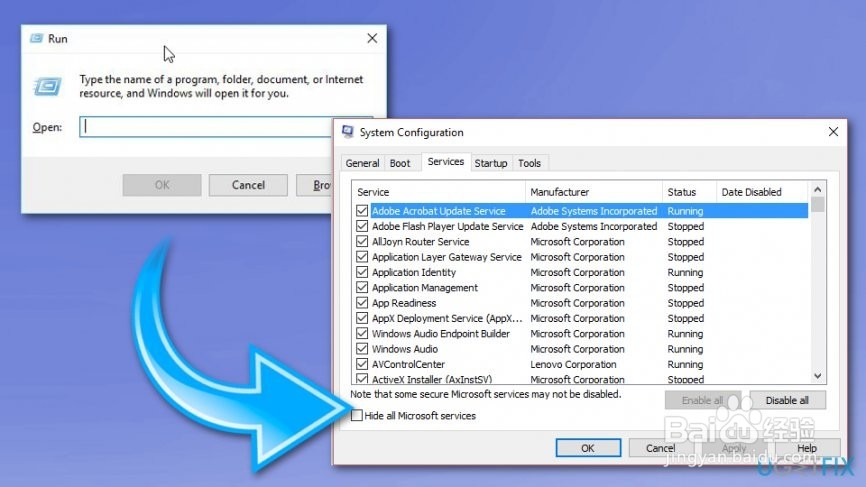The height and width of the screenshot is (487, 866).
Task: Click the large Run program icon
Action: (x=47, y=87)
